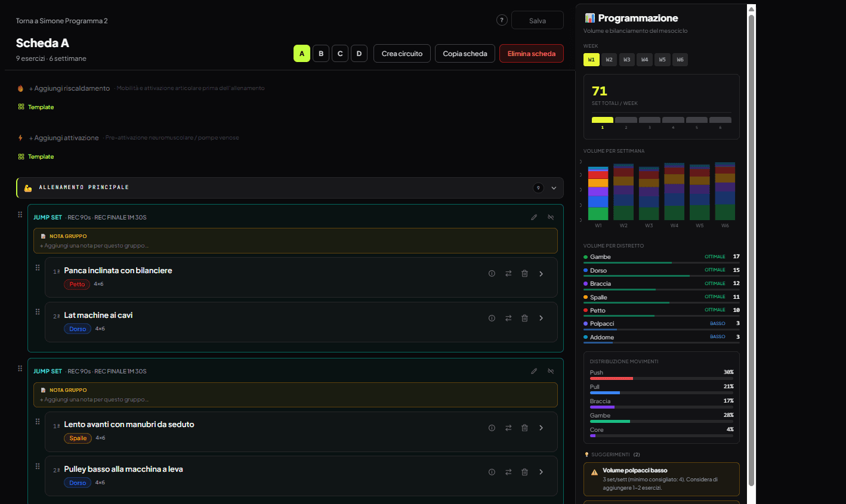Click the W4 bar in volume chart
The height and width of the screenshot is (504, 846).
tap(674, 191)
